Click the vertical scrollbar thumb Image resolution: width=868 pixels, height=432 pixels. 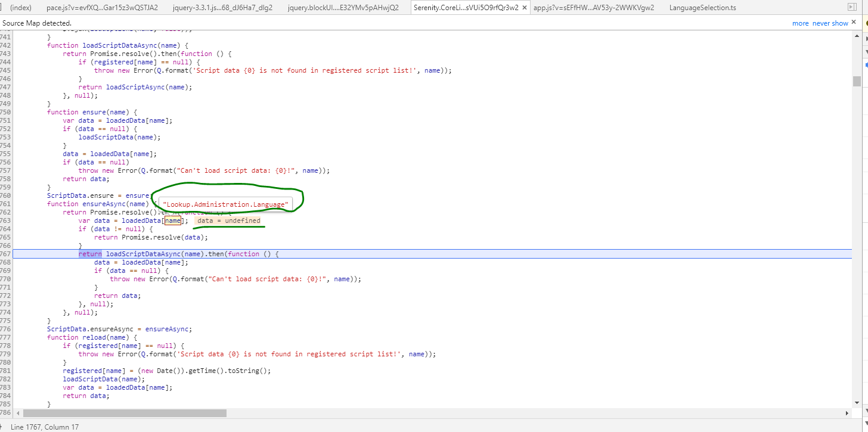click(857, 81)
